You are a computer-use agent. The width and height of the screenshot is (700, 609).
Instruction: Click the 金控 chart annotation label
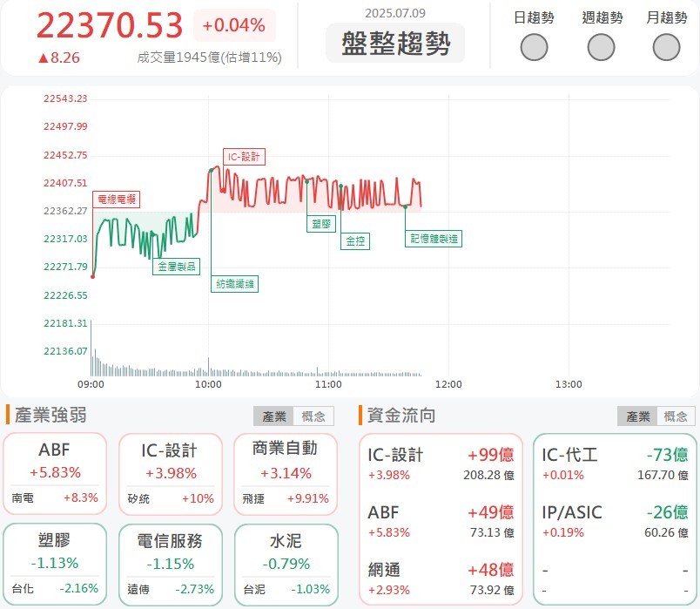(x=355, y=241)
